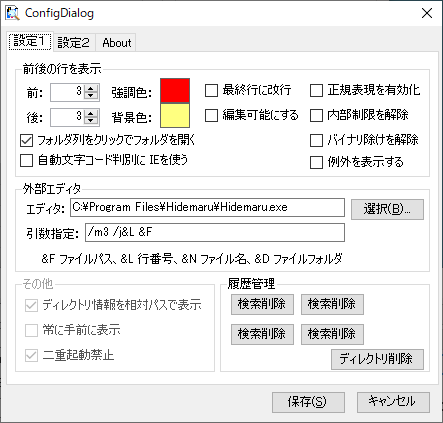Click the ConfigDialog app icon in title bar
This screenshot has width=443, height=423.
pos(13,13)
